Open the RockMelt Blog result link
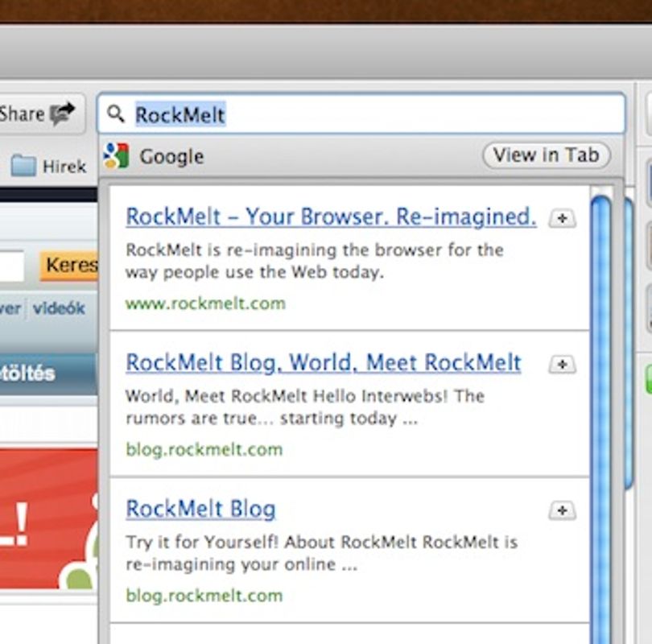 click(200, 510)
